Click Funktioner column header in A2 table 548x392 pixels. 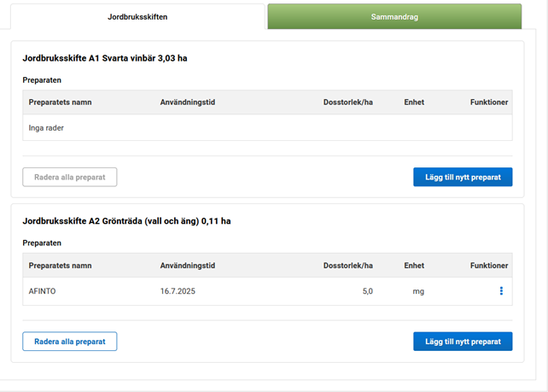[489, 266]
